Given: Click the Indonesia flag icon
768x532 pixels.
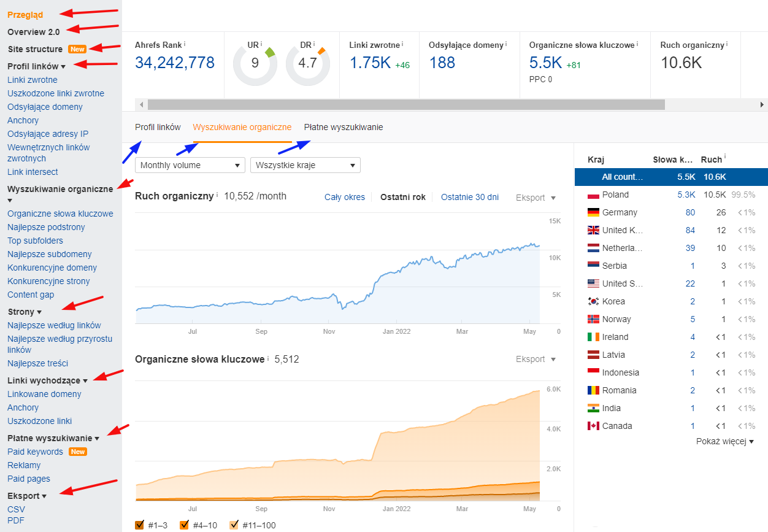Looking at the screenshot, I should tap(593, 372).
